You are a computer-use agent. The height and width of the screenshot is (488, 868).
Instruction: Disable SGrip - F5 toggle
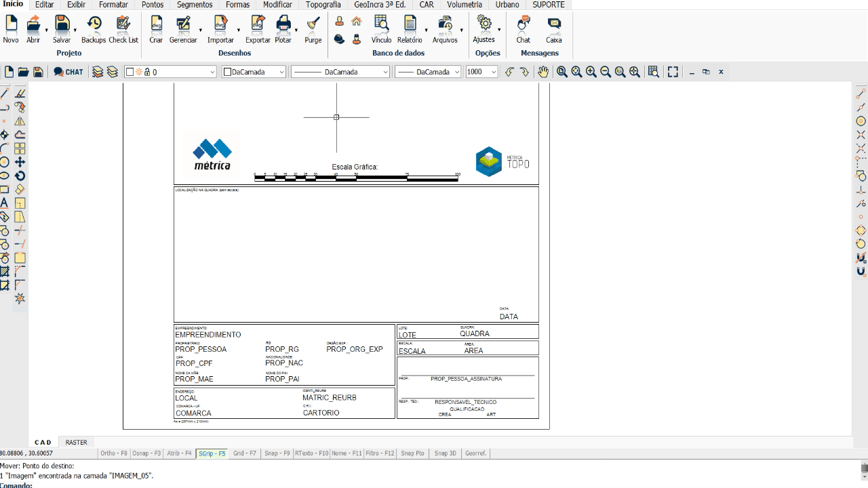pos(212,453)
